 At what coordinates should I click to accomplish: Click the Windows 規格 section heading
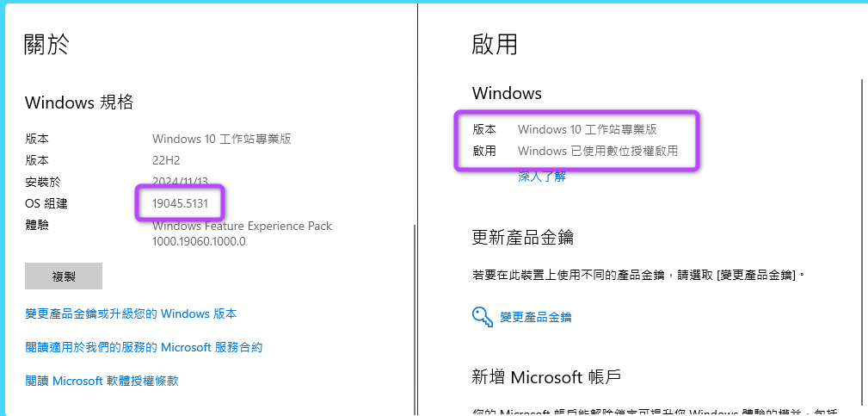[x=79, y=102]
